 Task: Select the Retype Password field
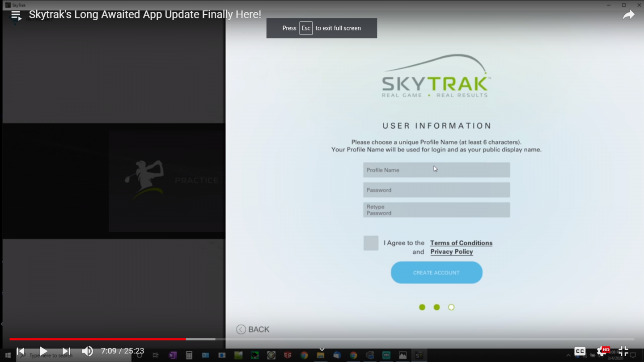436,210
